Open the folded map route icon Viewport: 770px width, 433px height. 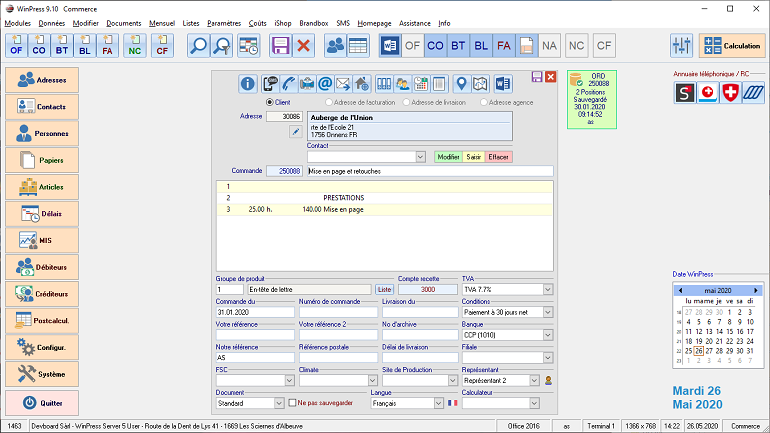480,84
